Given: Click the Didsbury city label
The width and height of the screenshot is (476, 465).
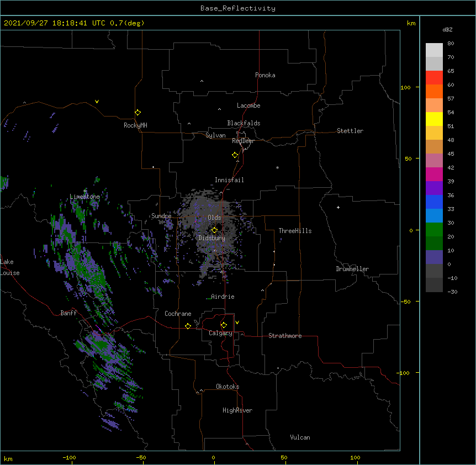Looking at the screenshot, I should (212, 238).
